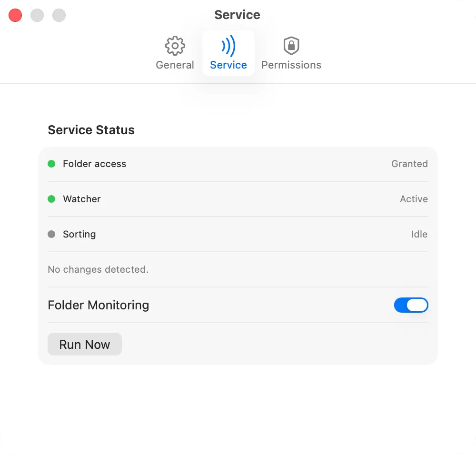Open the Permissions tab
476x455 pixels.
(x=291, y=53)
